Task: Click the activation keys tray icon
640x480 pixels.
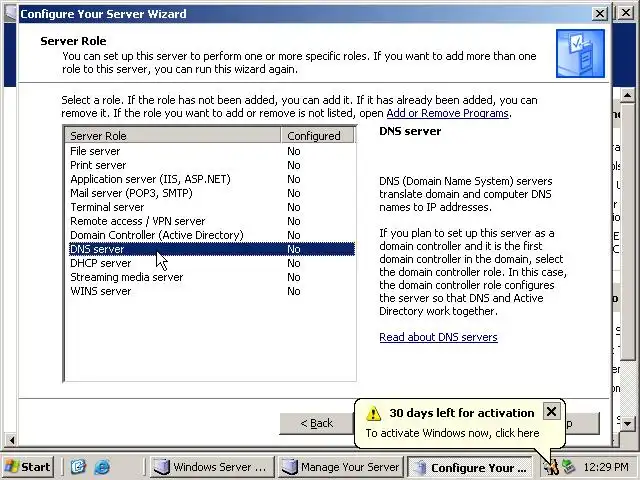Action: 552,467
